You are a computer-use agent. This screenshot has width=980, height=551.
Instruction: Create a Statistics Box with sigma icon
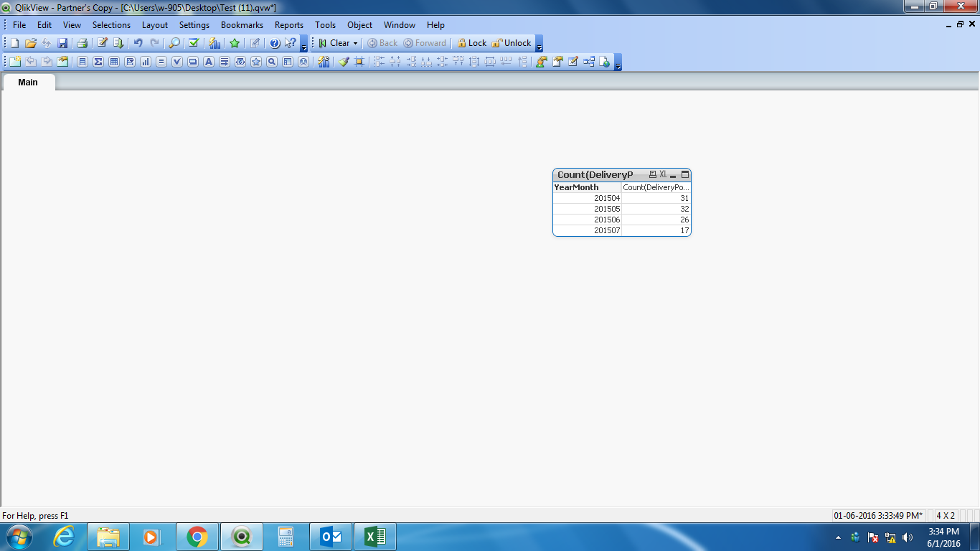click(98, 62)
